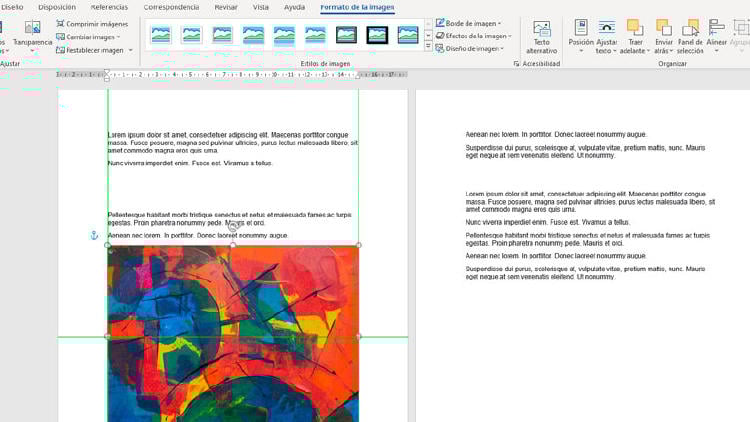Click Restablecer imagen button
Screen dimensions: 750x422
point(94,49)
